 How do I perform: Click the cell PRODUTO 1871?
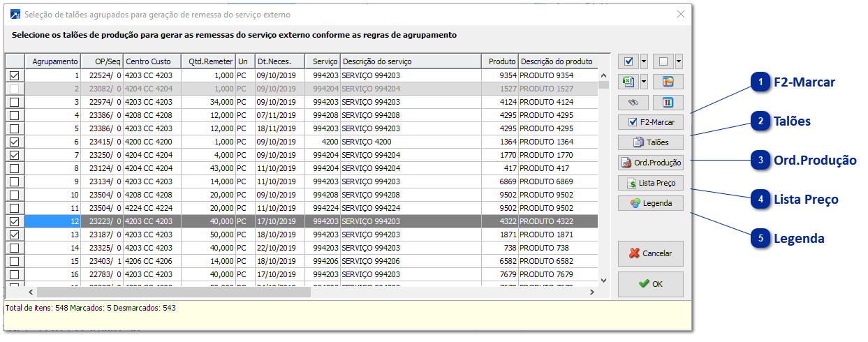[558, 235]
